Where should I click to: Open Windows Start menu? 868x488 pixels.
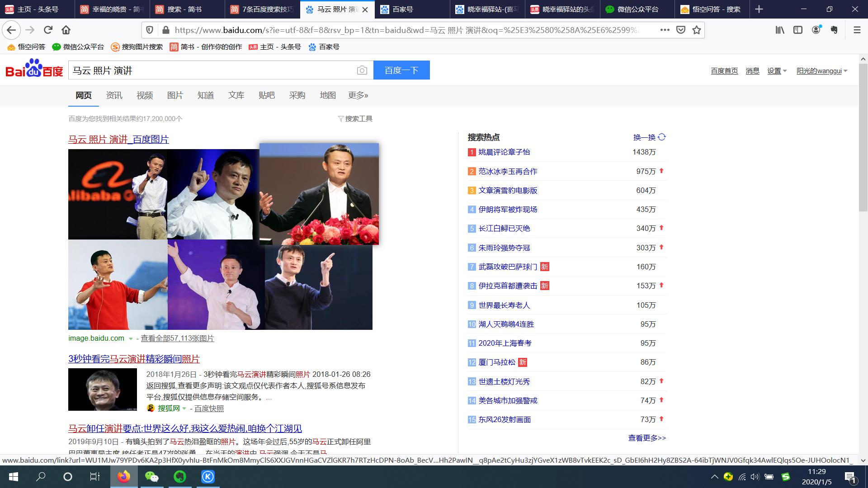pos(14,477)
